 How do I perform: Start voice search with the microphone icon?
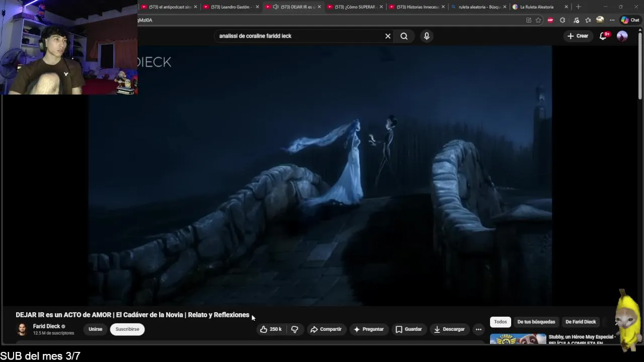point(427,36)
